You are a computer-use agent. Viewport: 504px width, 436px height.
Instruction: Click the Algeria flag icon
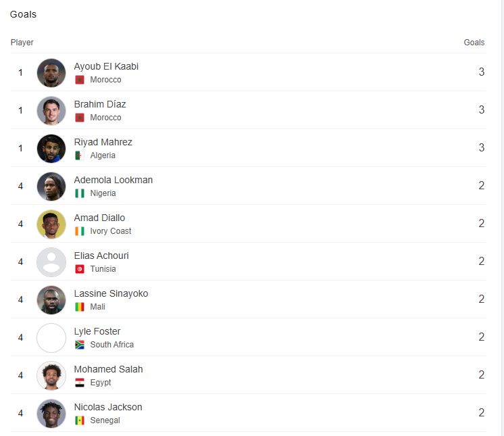point(80,155)
